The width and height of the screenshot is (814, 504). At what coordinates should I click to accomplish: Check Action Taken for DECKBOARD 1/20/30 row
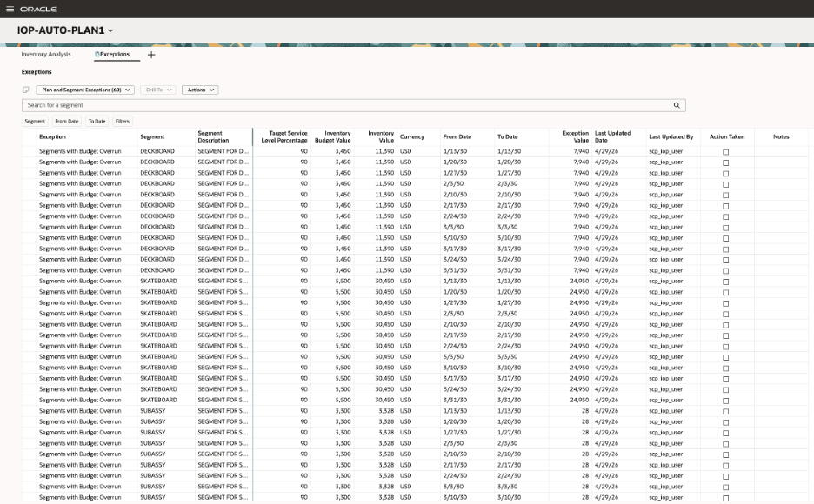726,162
